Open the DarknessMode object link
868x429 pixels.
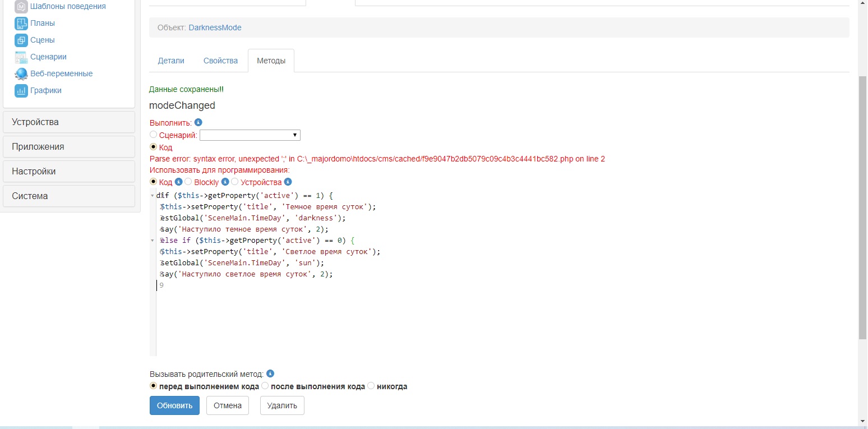point(215,27)
